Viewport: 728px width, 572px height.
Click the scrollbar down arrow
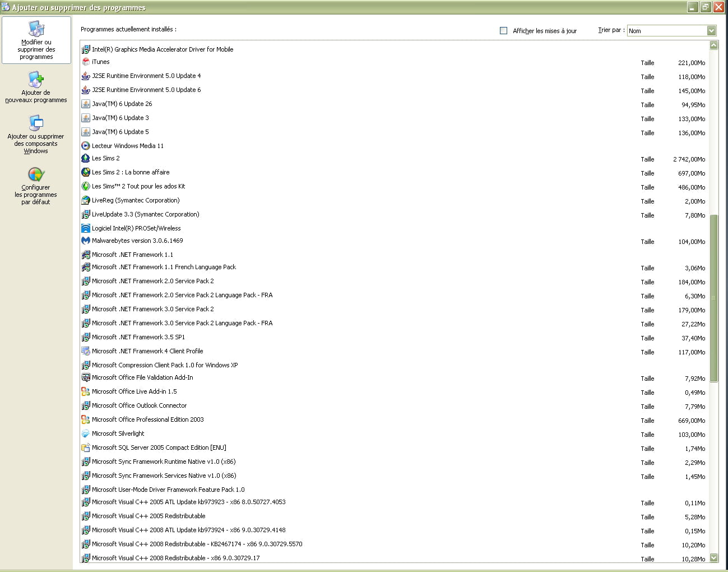(x=713, y=557)
